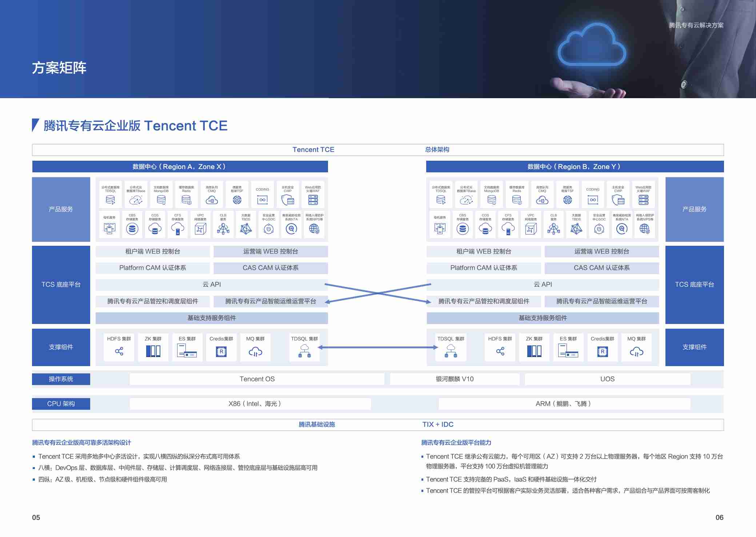The width and height of the screenshot is (756, 537).
Task: Click the CWP host security icon in Region A
Action: click(x=288, y=200)
